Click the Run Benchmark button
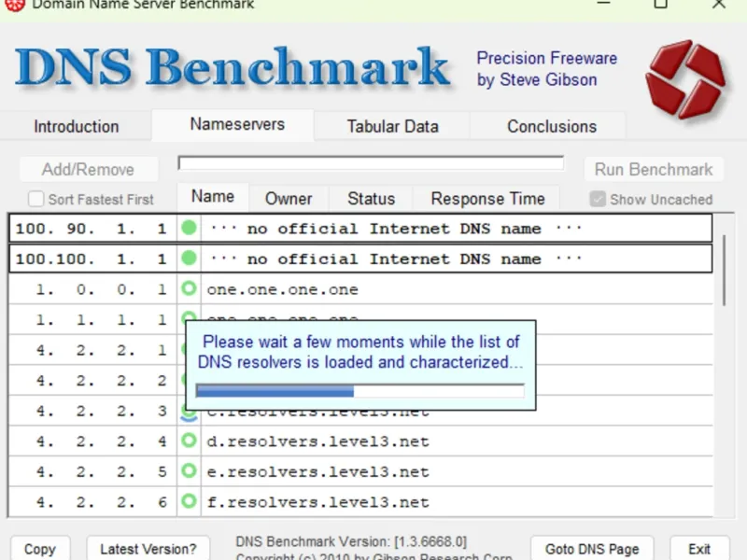This screenshot has width=747, height=560. [x=654, y=170]
